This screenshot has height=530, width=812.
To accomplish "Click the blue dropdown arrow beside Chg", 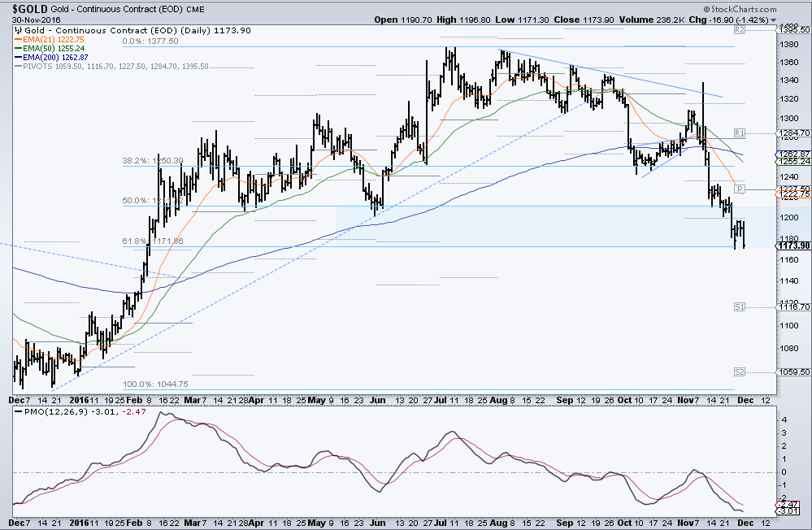I will (773, 20).
